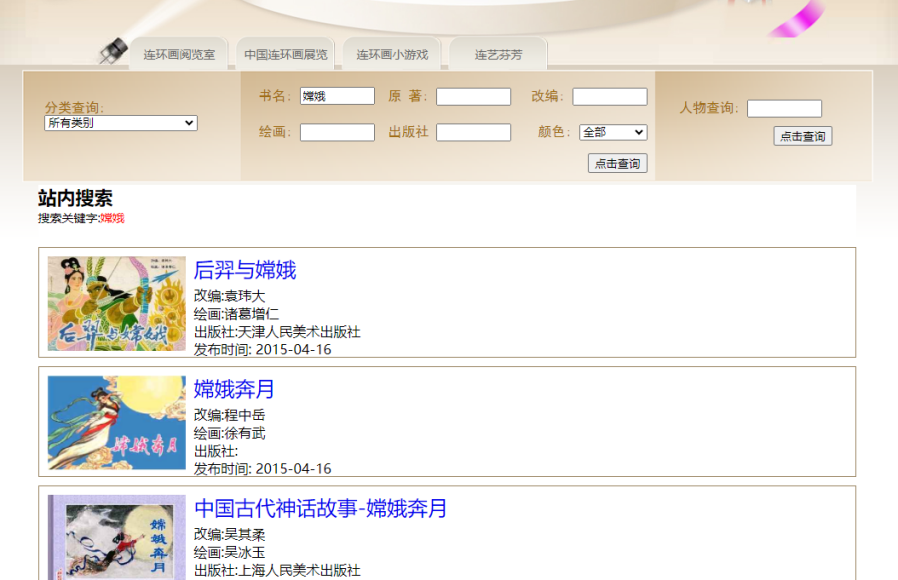This screenshot has height=580, width=898.
Task: Open the 连环画小游戏 tab
Action: point(392,55)
